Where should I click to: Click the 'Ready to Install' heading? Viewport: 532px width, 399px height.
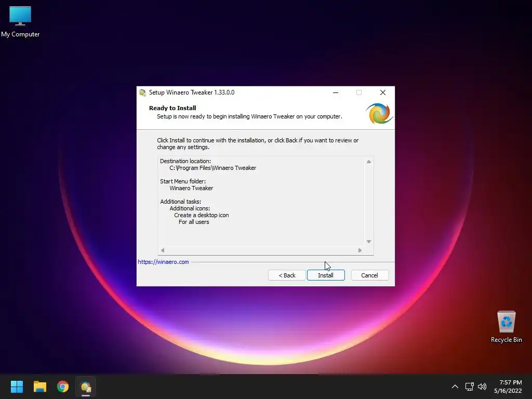pyautogui.click(x=172, y=108)
